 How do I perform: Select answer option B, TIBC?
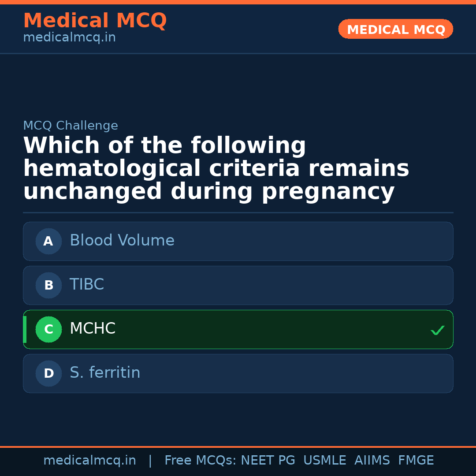[238, 285]
